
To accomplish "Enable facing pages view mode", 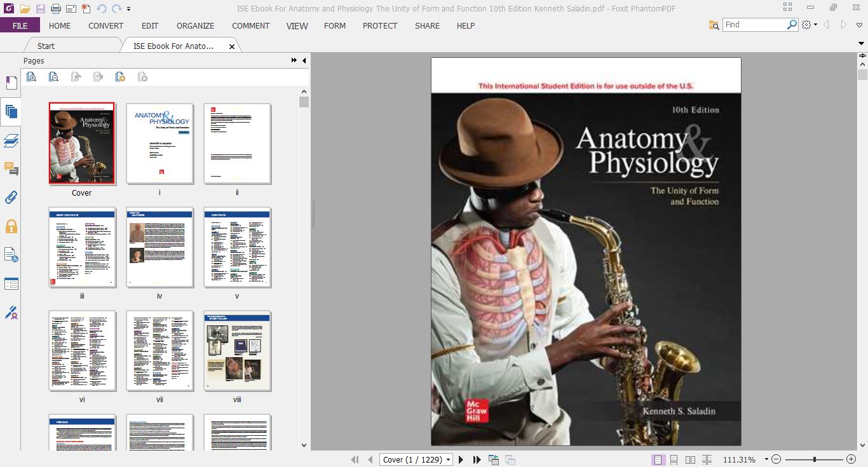I will (x=690, y=459).
